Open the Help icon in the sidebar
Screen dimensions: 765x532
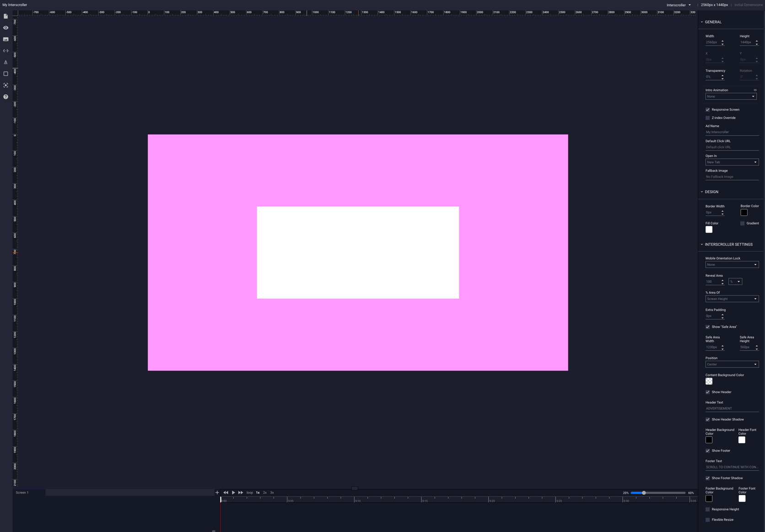pos(5,97)
